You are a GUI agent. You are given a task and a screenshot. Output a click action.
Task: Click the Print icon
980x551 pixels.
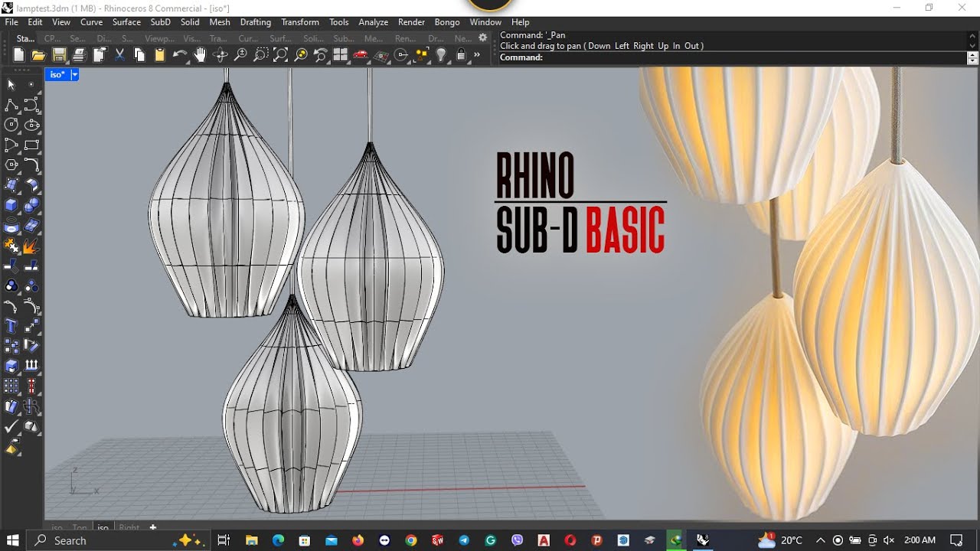pos(79,55)
